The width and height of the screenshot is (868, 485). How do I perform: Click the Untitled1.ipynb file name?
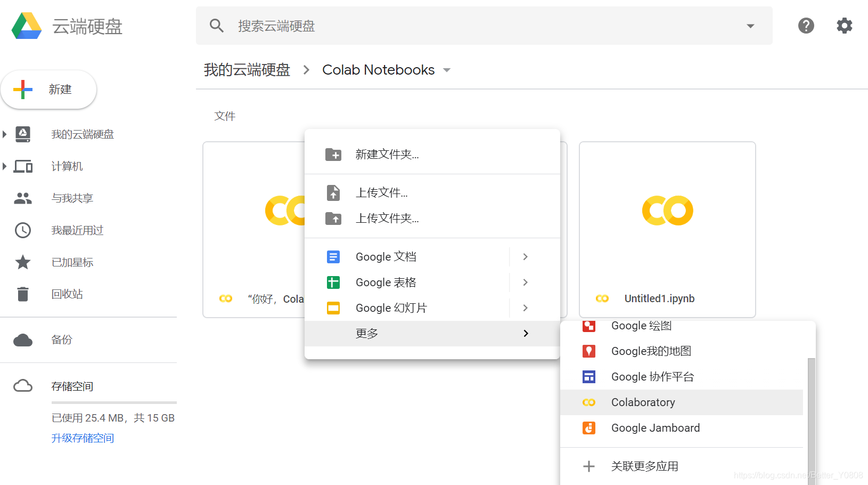click(659, 298)
